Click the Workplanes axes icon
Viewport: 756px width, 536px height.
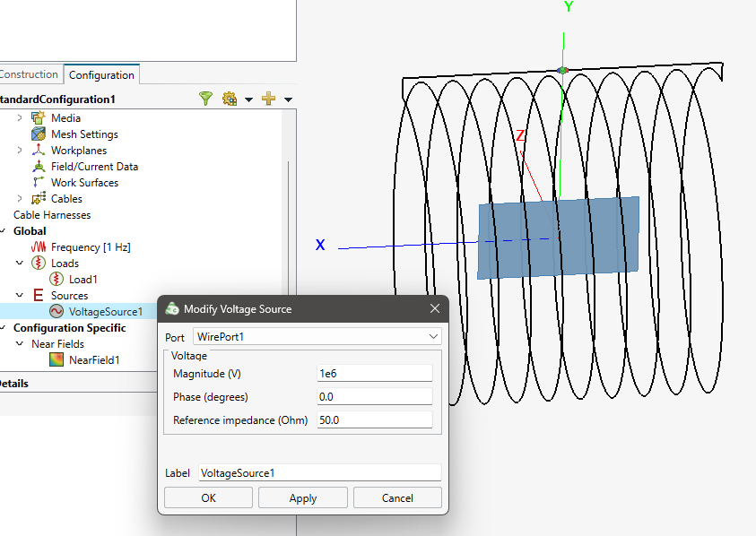pyautogui.click(x=38, y=150)
